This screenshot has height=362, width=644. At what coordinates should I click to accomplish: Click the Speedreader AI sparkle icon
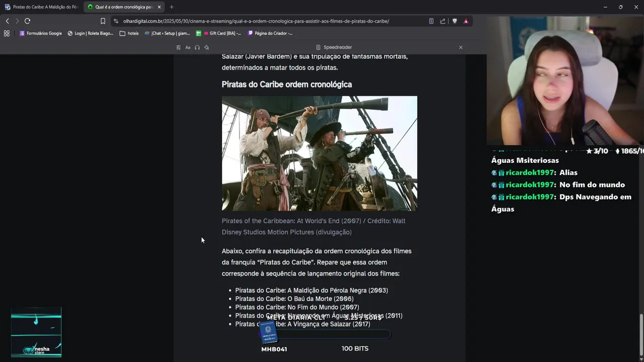(x=206, y=47)
